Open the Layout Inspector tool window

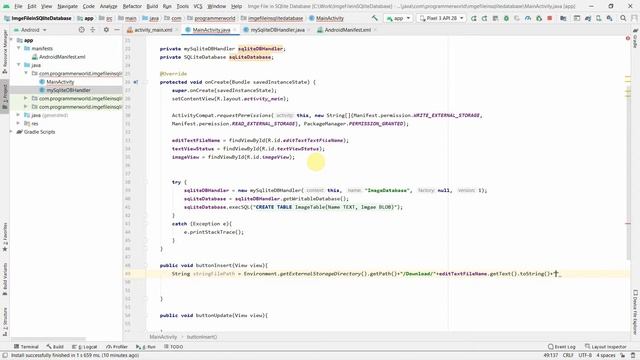coord(605,347)
